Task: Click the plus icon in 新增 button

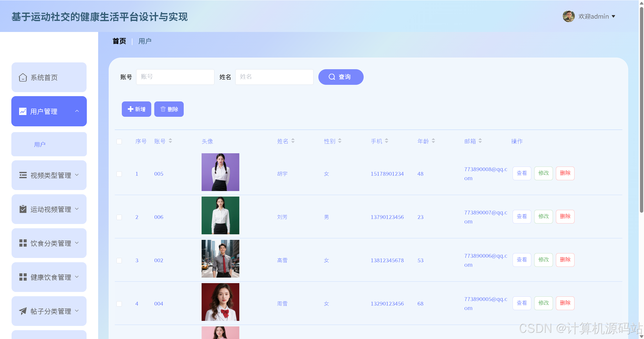Action: (130, 109)
